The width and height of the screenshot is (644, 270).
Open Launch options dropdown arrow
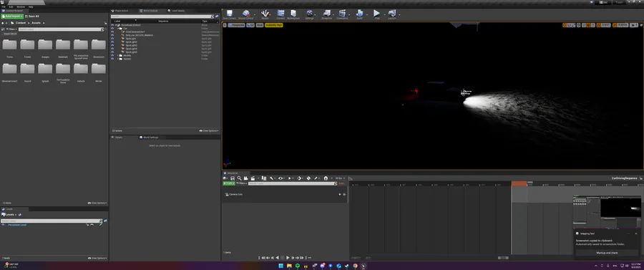coord(399,15)
